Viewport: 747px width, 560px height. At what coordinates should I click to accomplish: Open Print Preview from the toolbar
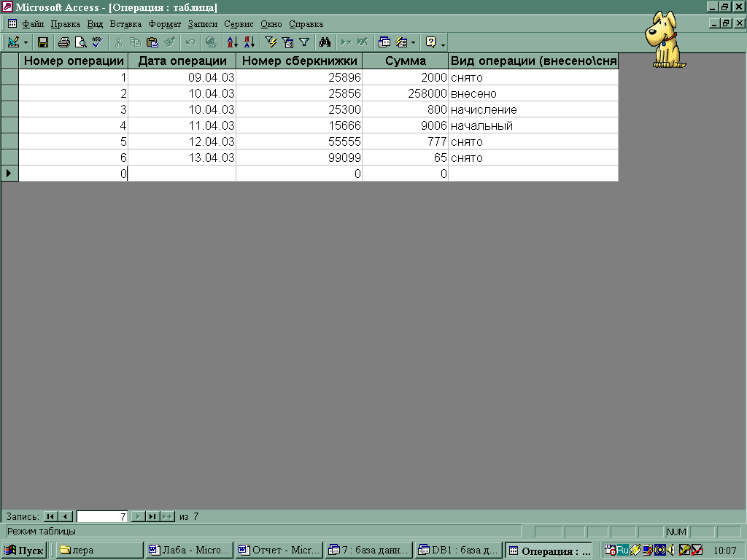pos(81,42)
